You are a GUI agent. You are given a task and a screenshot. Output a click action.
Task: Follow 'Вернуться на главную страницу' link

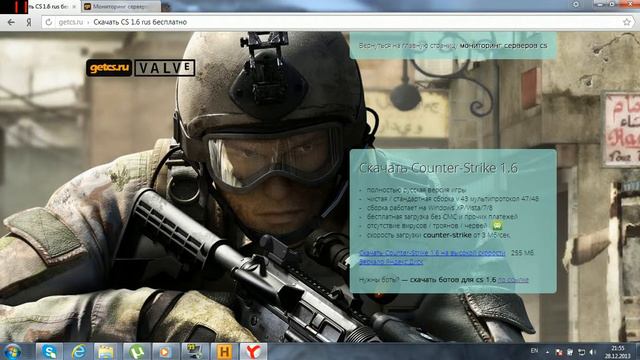coord(407,46)
